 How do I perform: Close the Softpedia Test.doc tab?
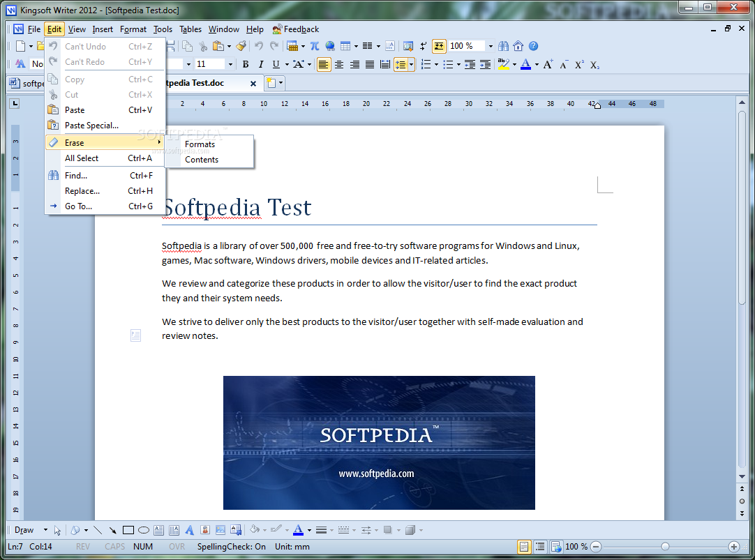(253, 83)
